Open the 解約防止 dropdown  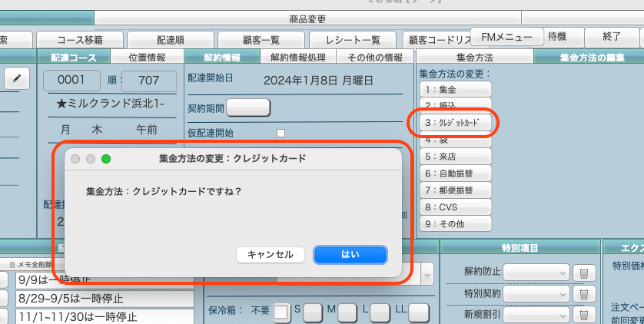[x=536, y=273]
